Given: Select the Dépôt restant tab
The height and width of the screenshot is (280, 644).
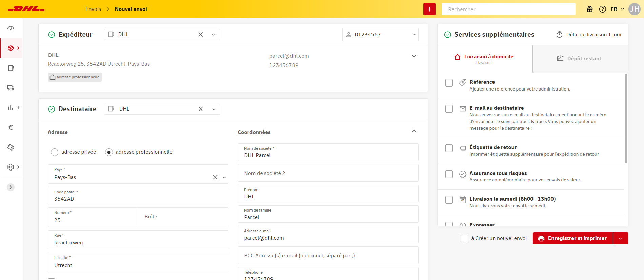Looking at the screenshot, I should pos(580,59).
